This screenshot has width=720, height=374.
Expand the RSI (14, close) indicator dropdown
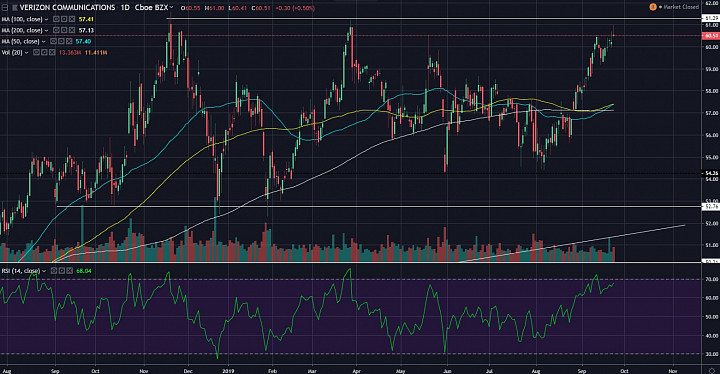coord(44,271)
